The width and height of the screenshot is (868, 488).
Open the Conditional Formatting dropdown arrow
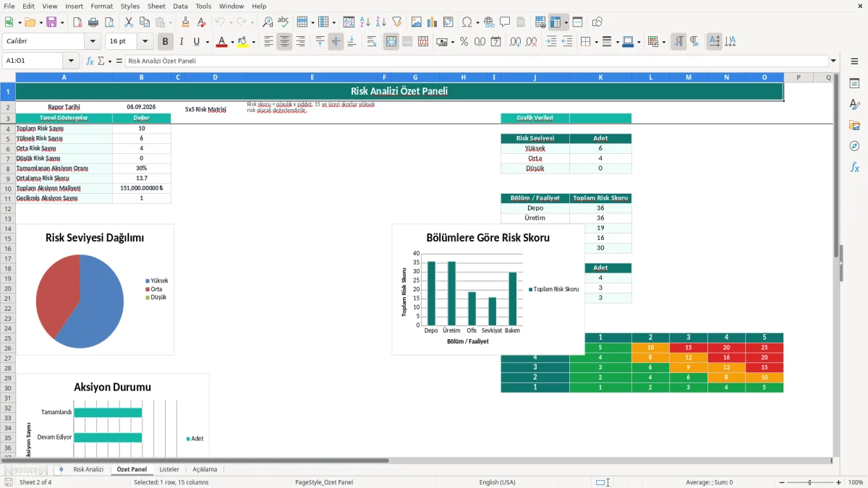(663, 42)
